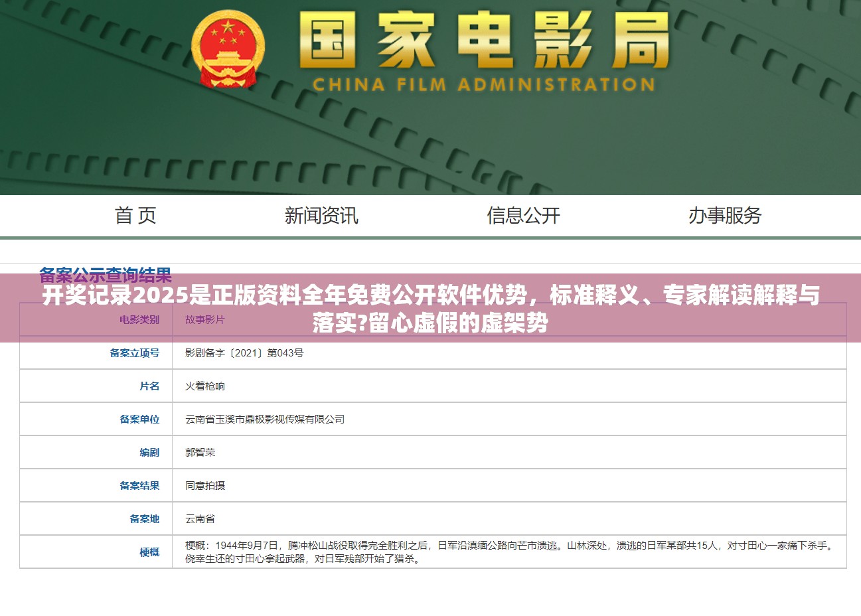
Task: Select the 备案地 label cell
Action: [96, 518]
